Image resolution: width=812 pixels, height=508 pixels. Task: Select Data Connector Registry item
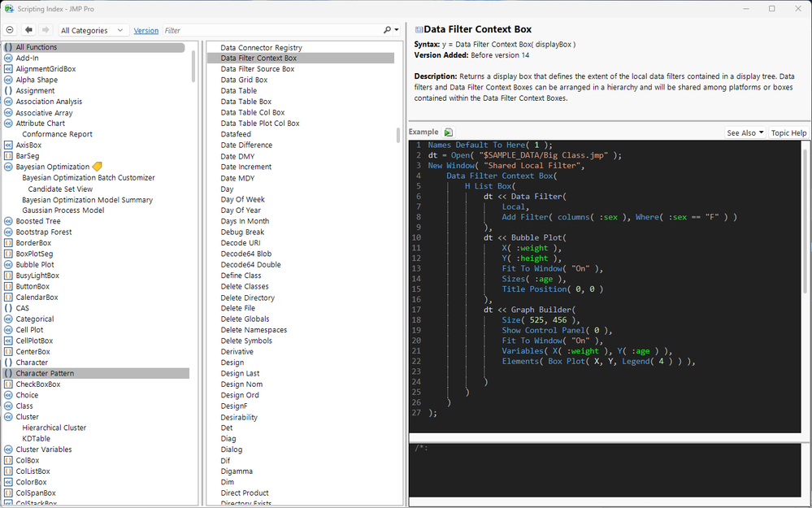coord(262,48)
